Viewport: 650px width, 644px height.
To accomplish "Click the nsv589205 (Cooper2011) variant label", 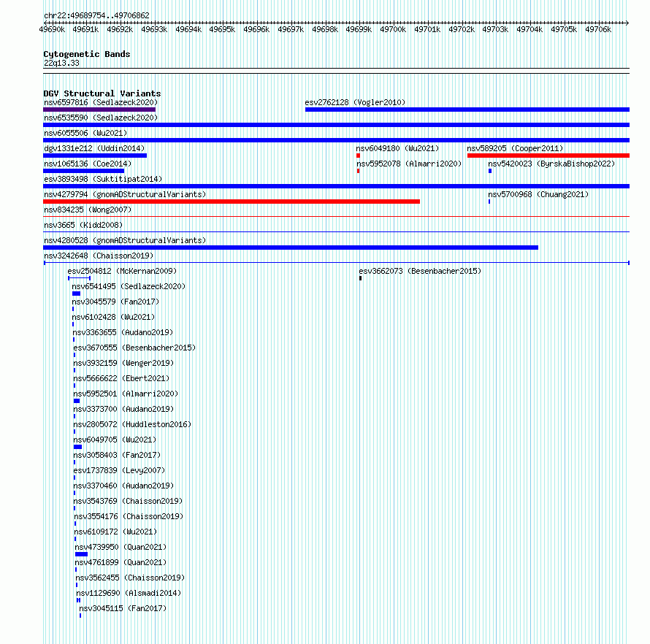I will point(515,148).
